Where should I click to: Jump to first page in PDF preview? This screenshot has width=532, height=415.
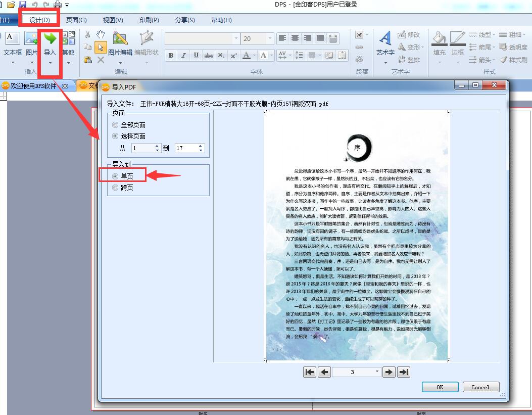(309, 372)
